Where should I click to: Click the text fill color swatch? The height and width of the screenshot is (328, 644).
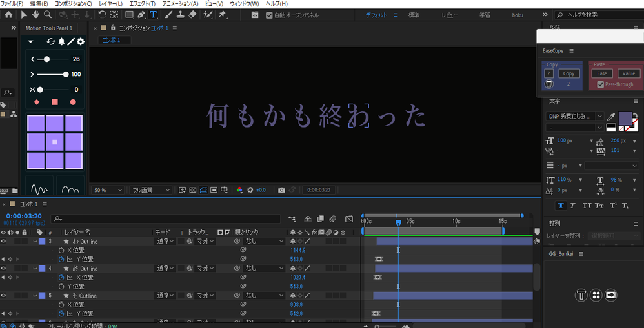point(625,119)
